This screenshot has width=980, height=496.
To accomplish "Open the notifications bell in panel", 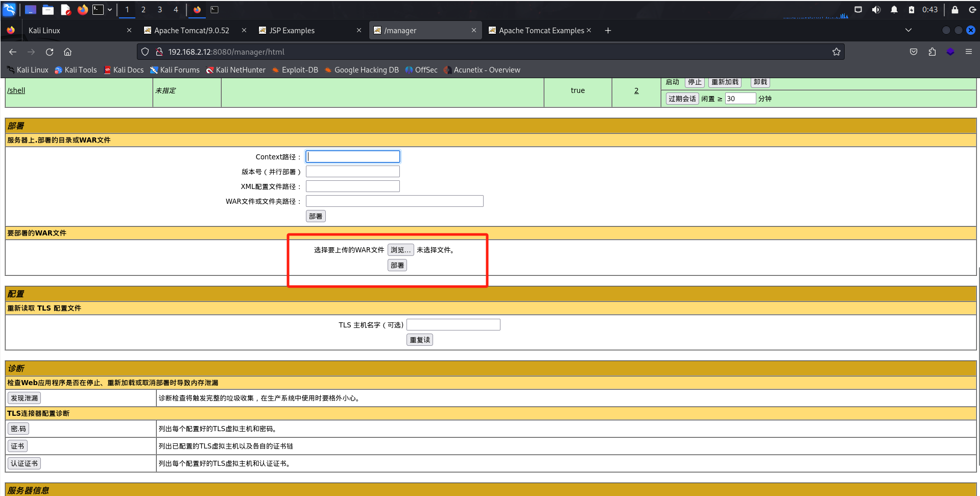I will click(x=894, y=10).
